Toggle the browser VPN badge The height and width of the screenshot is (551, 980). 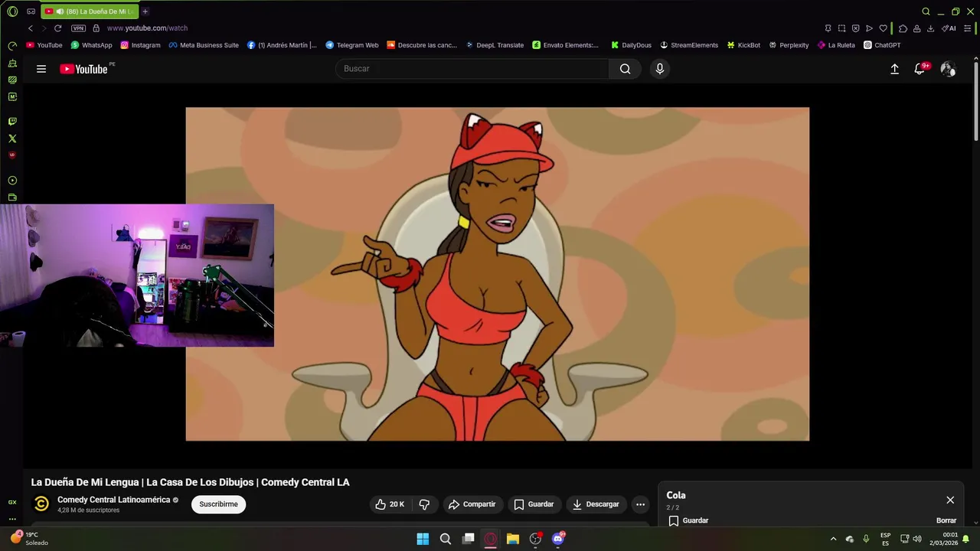point(78,28)
